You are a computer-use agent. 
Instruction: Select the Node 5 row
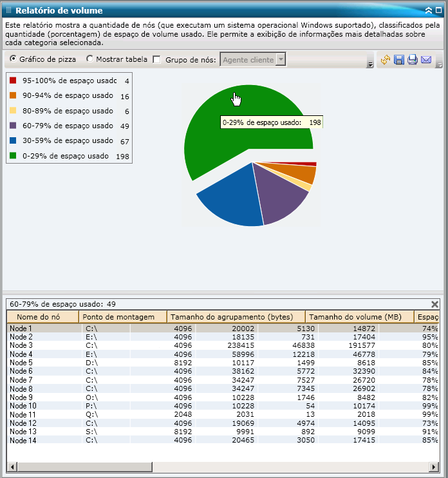point(223,363)
